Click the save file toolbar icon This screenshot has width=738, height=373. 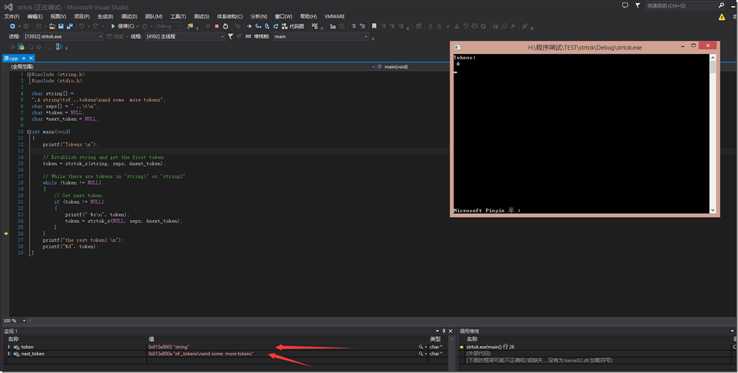coord(61,26)
